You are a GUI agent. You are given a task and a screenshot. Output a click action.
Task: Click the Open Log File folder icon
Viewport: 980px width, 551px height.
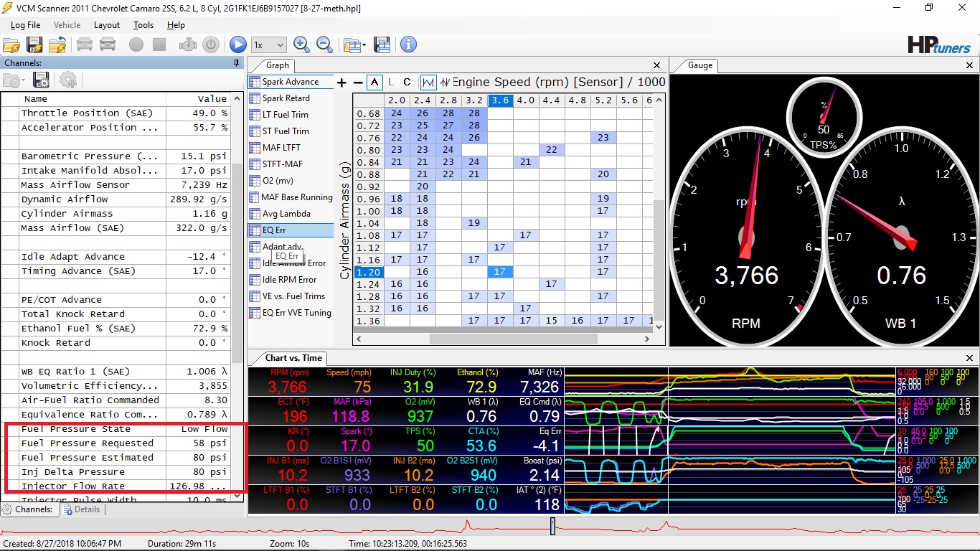(11, 44)
